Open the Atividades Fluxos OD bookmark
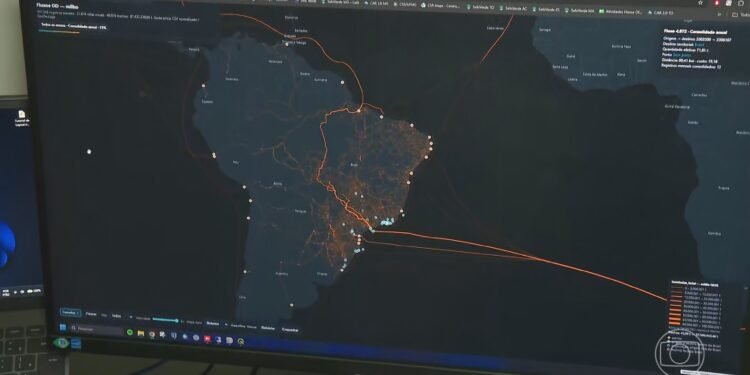The image size is (750, 375). click(x=620, y=12)
